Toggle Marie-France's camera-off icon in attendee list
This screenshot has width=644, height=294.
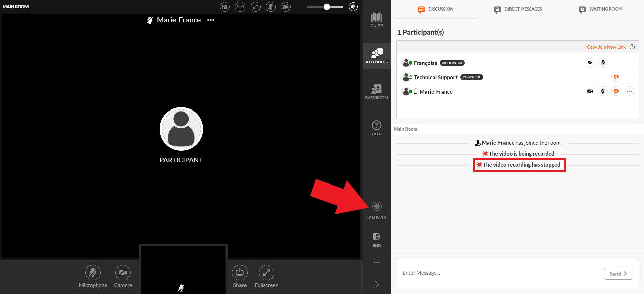click(x=590, y=91)
